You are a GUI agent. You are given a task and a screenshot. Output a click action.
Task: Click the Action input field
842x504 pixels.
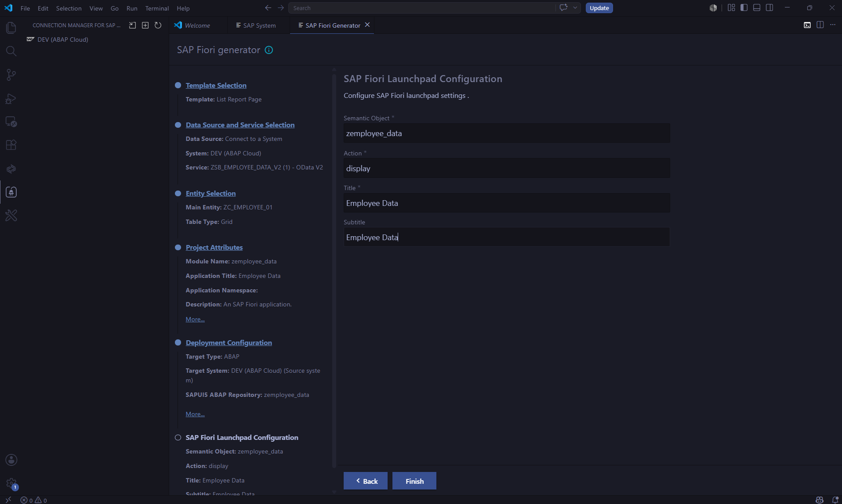pyautogui.click(x=507, y=168)
